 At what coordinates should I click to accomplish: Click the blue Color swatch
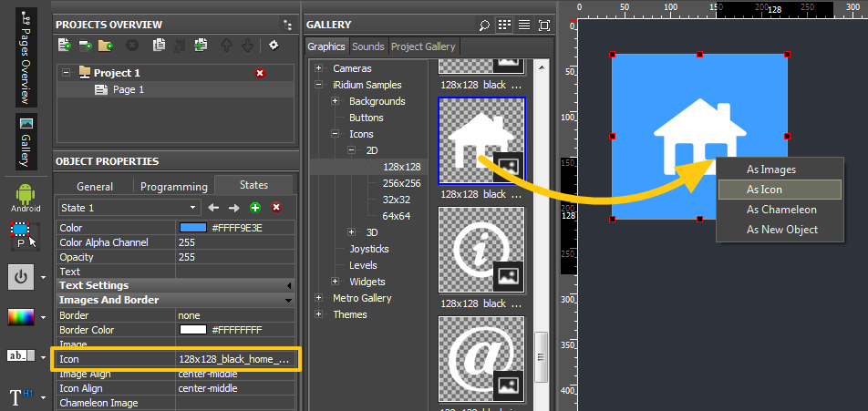coord(192,227)
